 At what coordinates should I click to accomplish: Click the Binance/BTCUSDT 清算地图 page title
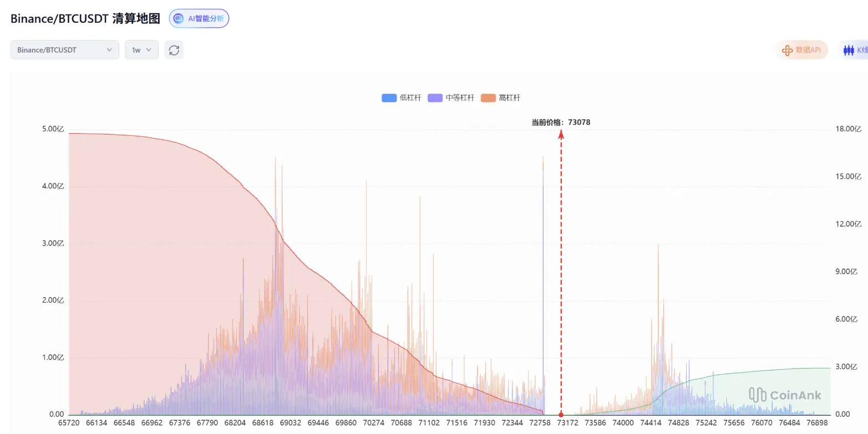point(85,18)
